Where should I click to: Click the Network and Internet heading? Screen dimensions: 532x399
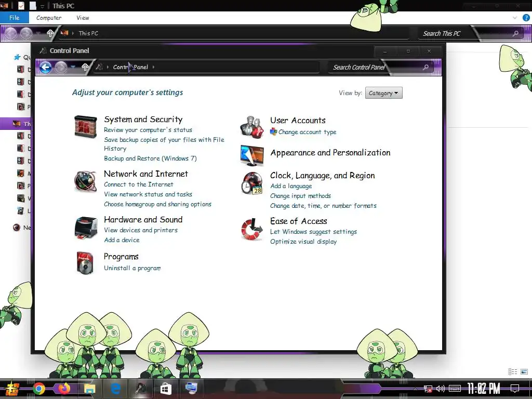point(146,174)
